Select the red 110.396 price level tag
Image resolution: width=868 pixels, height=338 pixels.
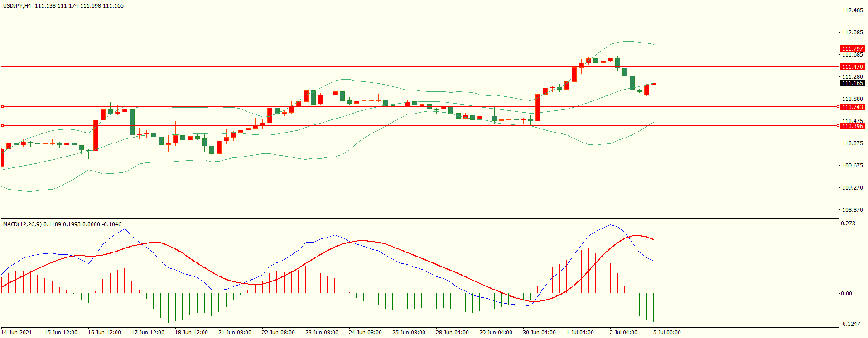click(852, 126)
